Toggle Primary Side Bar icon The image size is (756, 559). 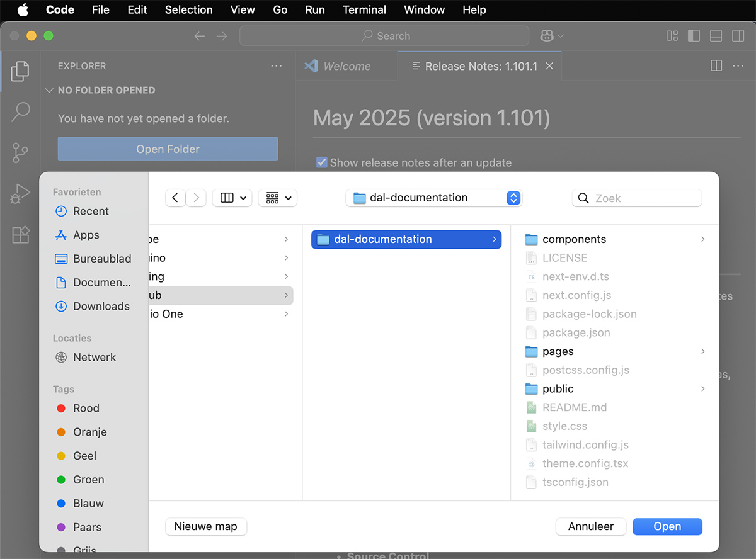[694, 36]
